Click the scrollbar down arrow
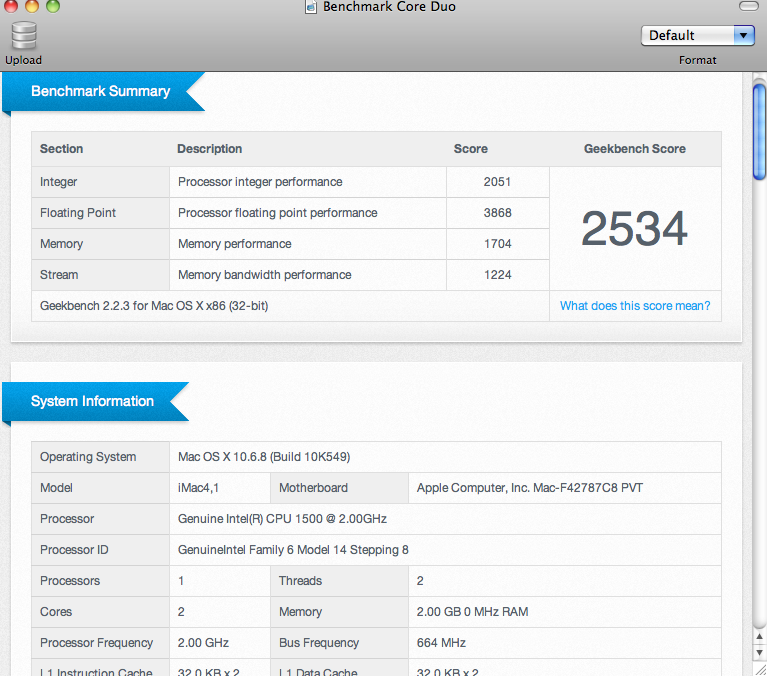Viewport: 767px width, 676px height. [759, 653]
